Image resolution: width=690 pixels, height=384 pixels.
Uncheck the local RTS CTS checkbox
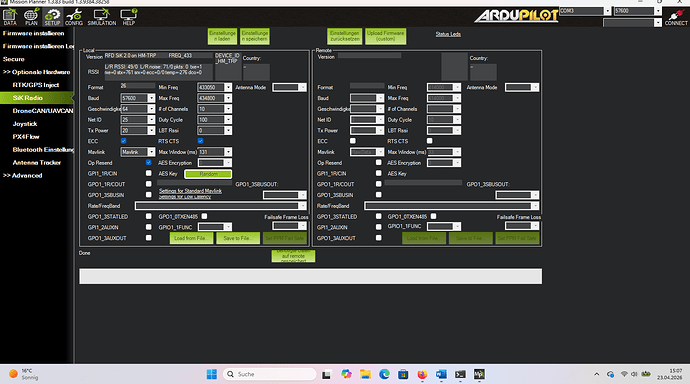200,141
